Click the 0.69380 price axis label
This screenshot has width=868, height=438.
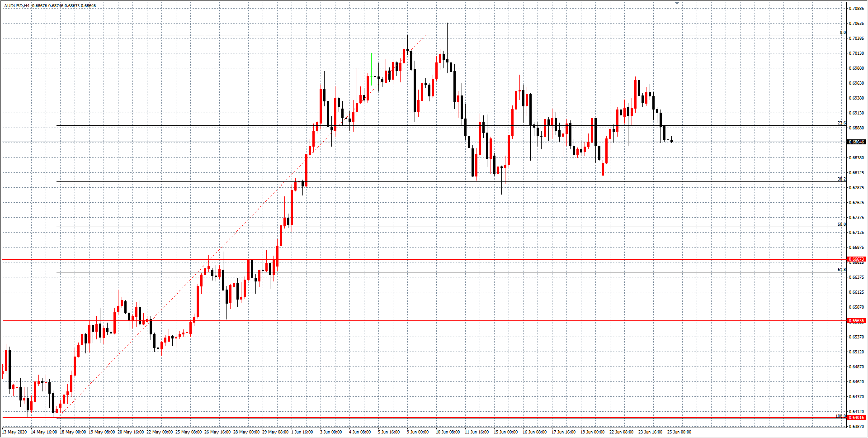pos(856,98)
